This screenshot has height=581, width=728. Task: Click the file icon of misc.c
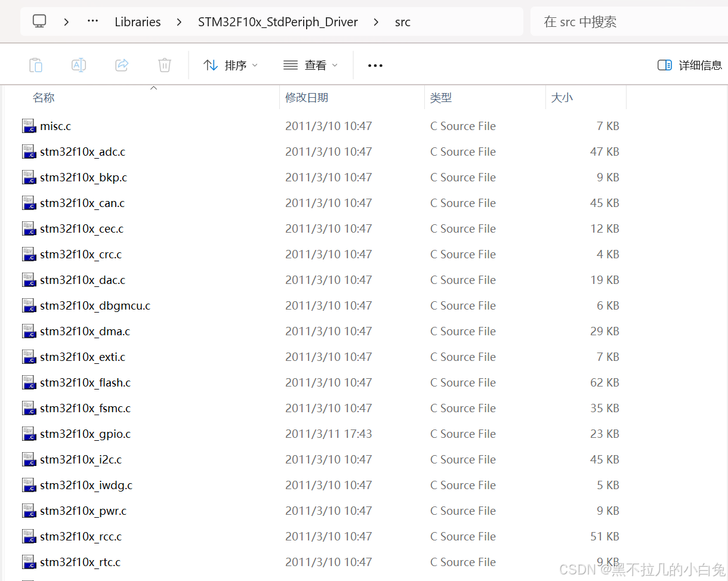[29, 126]
